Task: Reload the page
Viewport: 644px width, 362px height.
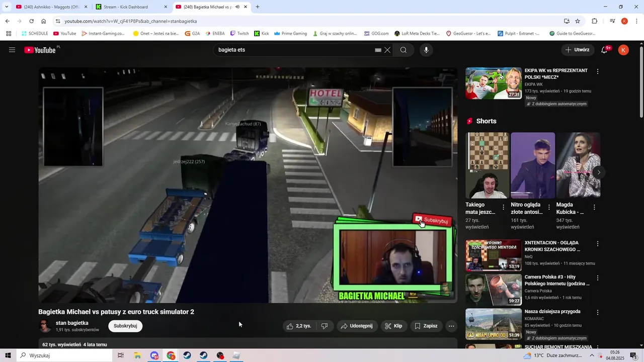Action: tap(31, 21)
